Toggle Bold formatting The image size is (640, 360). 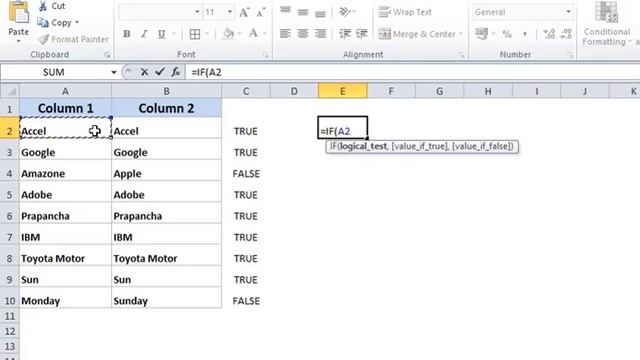(x=127, y=34)
